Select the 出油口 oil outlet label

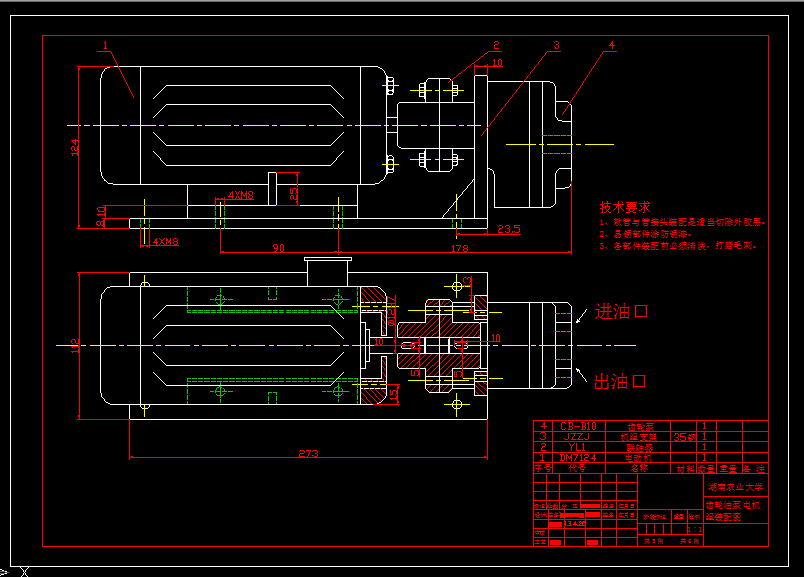click(x=619, y=382)
